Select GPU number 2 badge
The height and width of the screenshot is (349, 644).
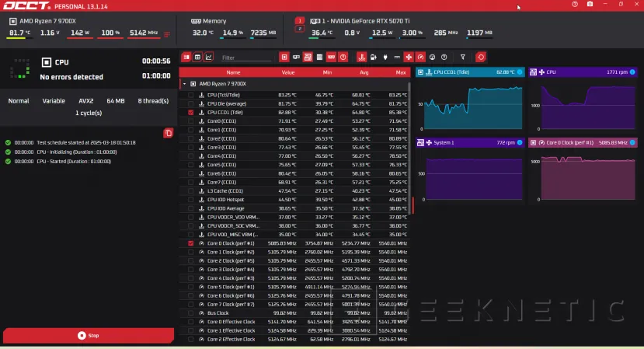(299, 29)
